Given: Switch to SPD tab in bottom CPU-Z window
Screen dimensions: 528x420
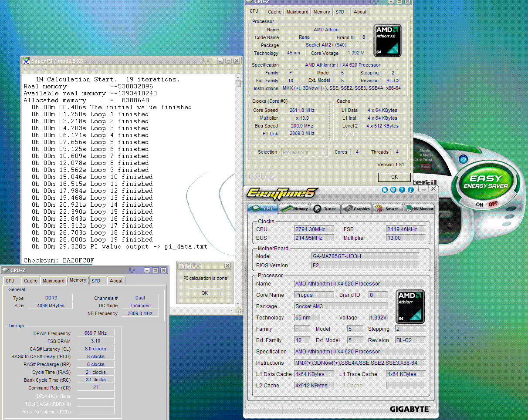Looking at the screenshot, I should click(96, 281).
